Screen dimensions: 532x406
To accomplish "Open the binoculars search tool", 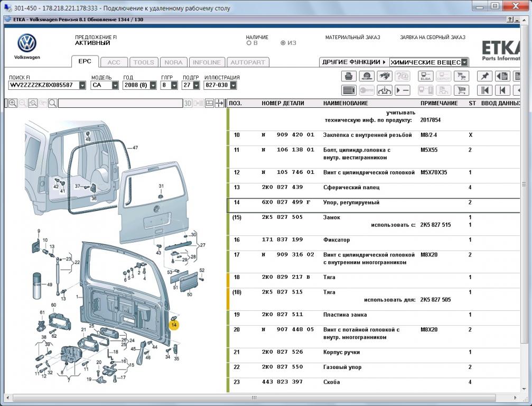I will pos(384,76).
